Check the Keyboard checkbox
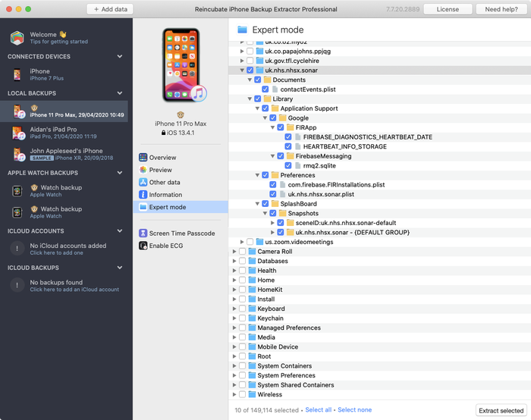Image resolution: width=531 pixels, height=420 pixels. point(243,309)
